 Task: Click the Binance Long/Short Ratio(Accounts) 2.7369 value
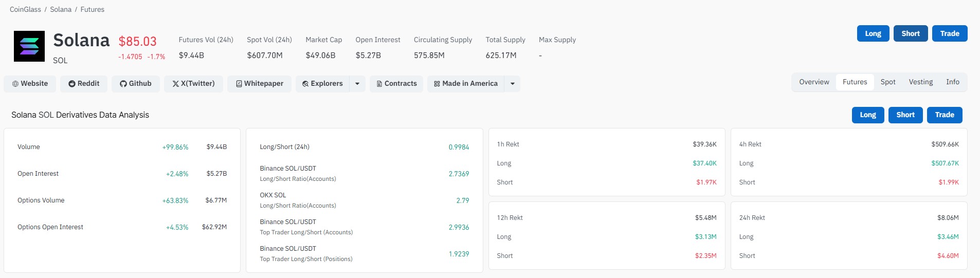coord(459,174)
